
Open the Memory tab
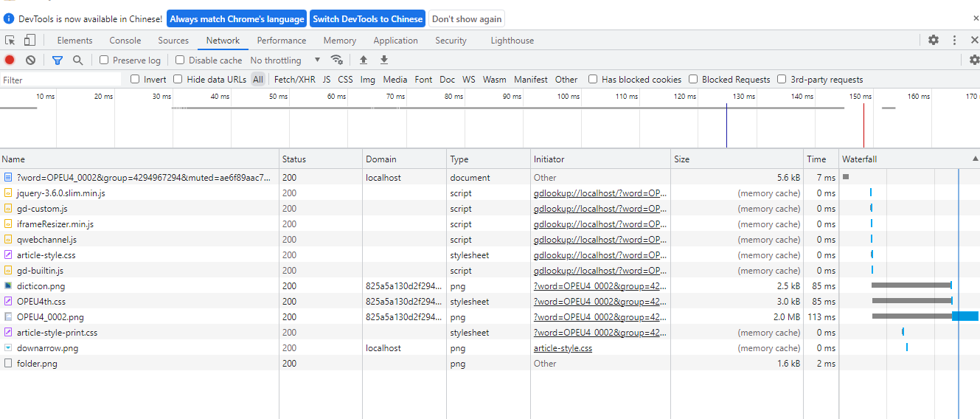click(339, 41)
